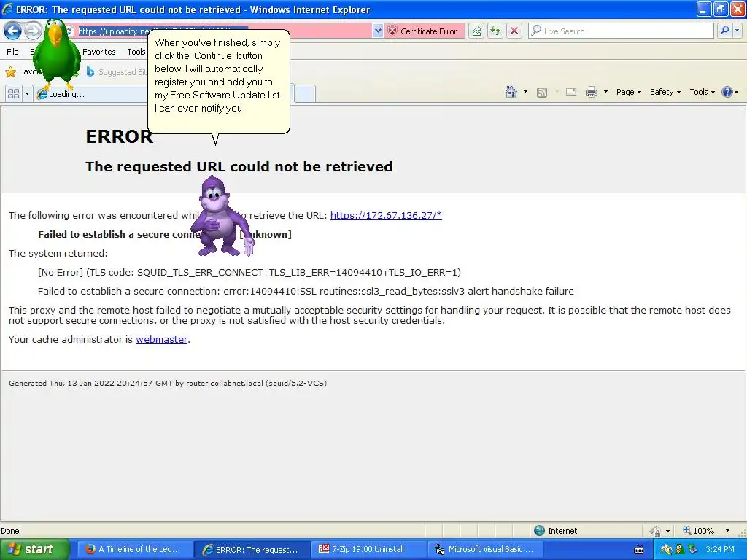Image resolution: width=747 pixels, height=560 pixels.
Task: Click the third system tray network icon
Action: [693, 550]
